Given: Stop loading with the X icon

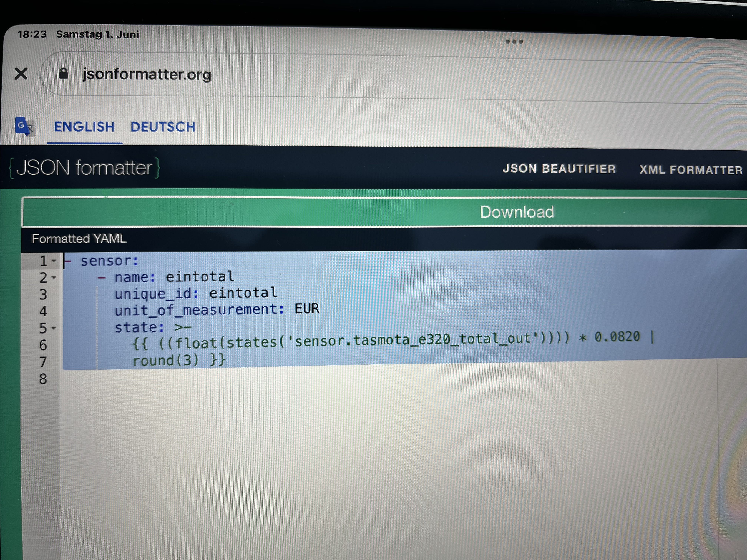Looking at the screenshot, I should click(21, 74).
